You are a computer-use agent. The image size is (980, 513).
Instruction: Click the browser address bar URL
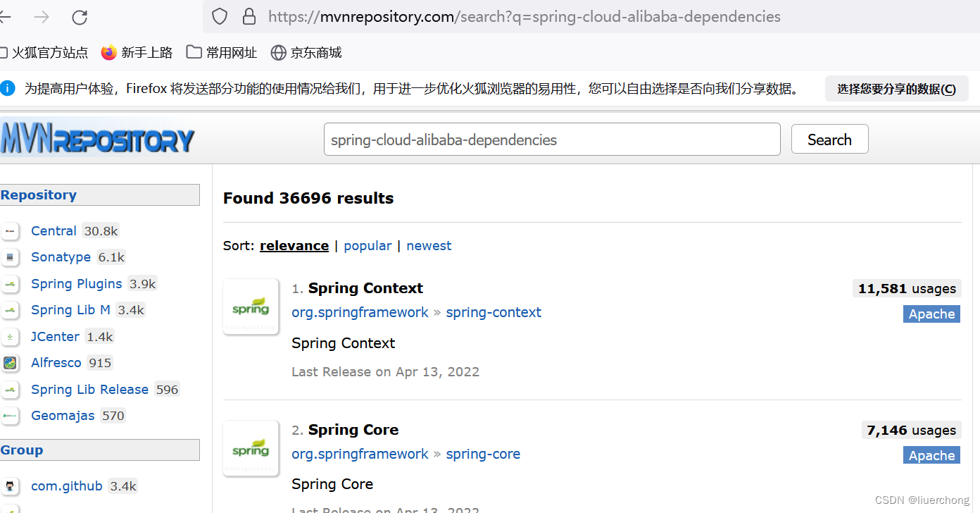click(x=524, y=16)
